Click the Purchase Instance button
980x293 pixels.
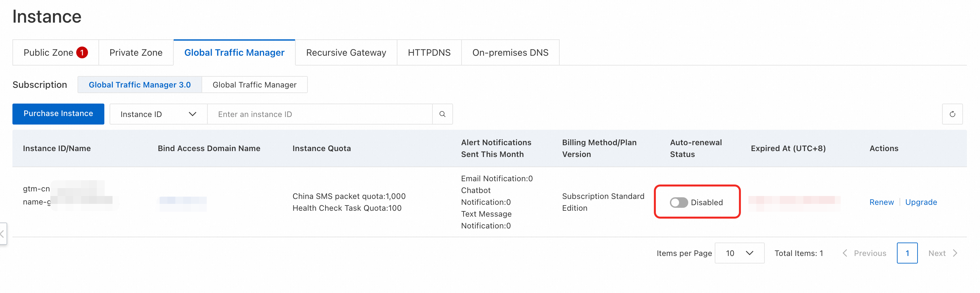58,113
